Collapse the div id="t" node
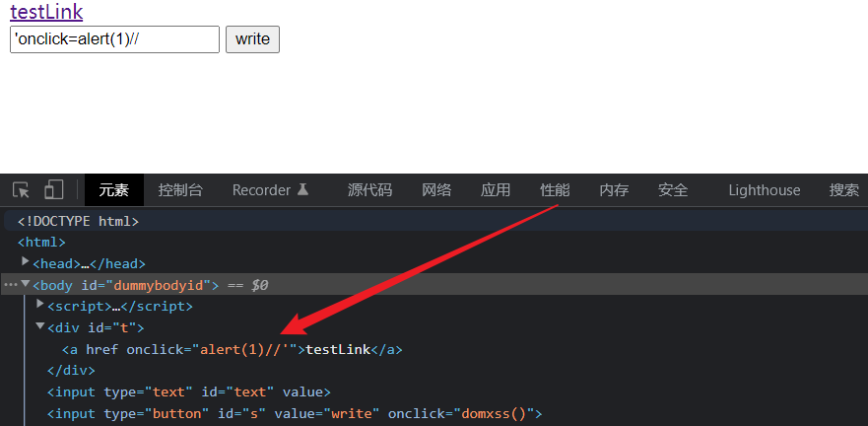The height and width of the screenshot is (426, 868). [39, 325]
